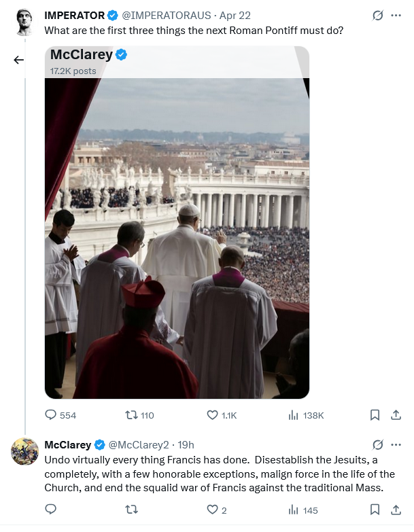This screenshot has width=414, height=532.
Task: Share McClarey's reply
Action: pyautogui.click(x=396, y=510)
